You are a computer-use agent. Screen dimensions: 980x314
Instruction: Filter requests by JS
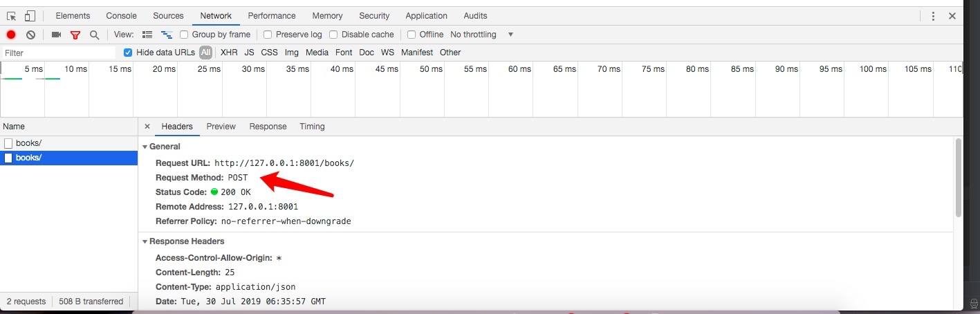pos(249,53)
